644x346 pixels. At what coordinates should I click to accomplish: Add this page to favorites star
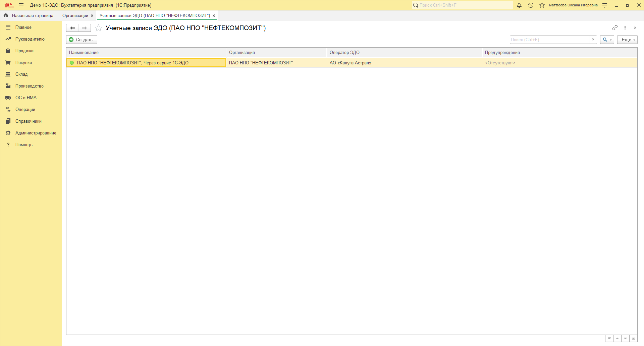98,28
